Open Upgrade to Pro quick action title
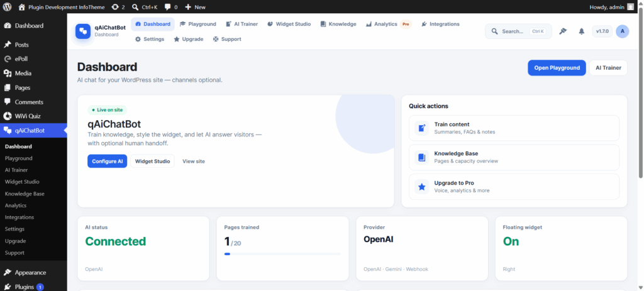Viewport: 644px width, 291px height. click(454, 183)
